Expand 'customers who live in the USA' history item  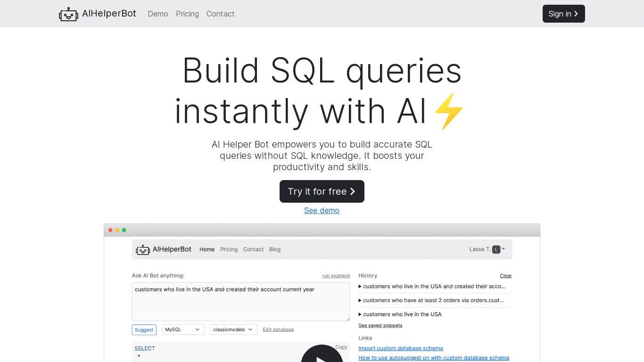coord(400,314)
